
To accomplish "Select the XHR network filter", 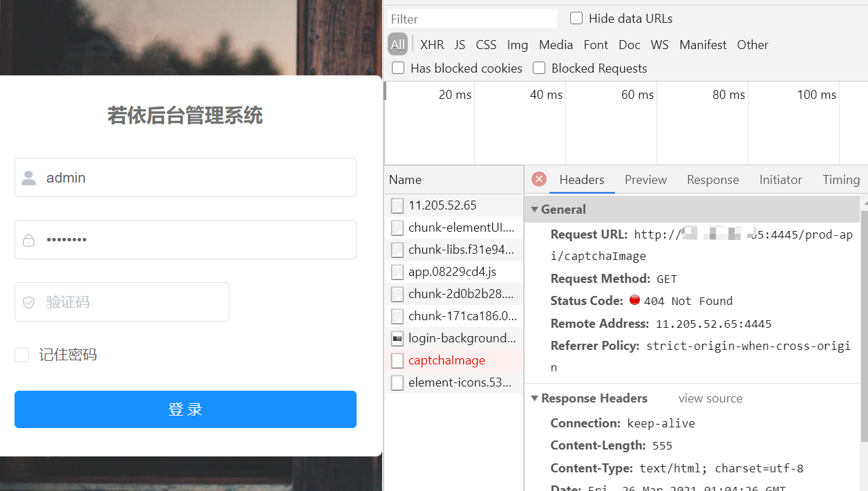I will pyautogui.click(x=431, y=44).
